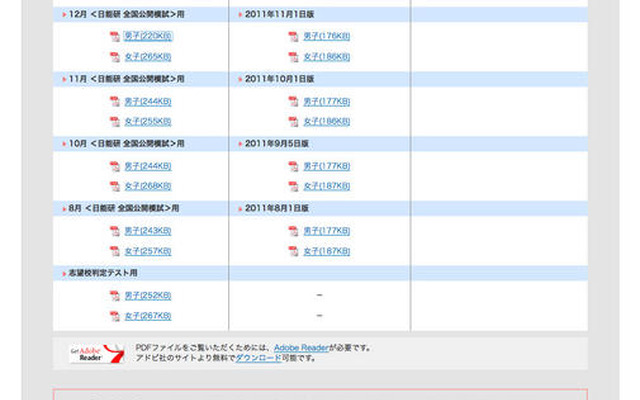This screenshot has height=400, width=640.
Task: Click PDF icon beside 男子(177KB) under 2011年9月5日版
Action: [x=293, y=167]
